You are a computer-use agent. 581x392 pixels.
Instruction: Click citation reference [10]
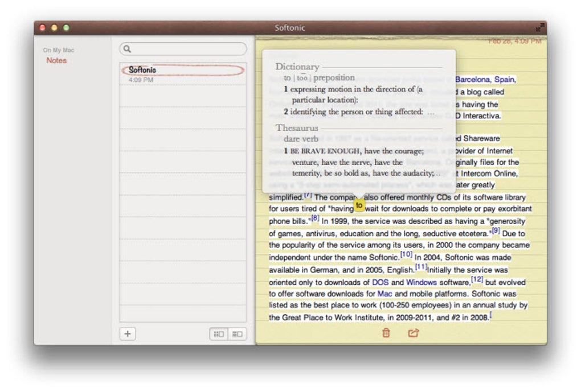pos(406,254)
